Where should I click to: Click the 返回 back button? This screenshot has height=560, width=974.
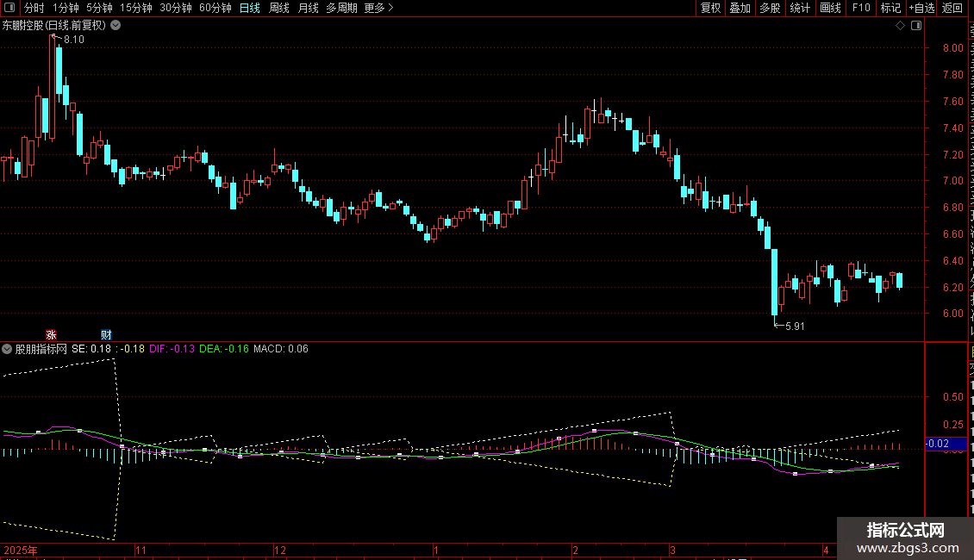[x=952, y=8]
